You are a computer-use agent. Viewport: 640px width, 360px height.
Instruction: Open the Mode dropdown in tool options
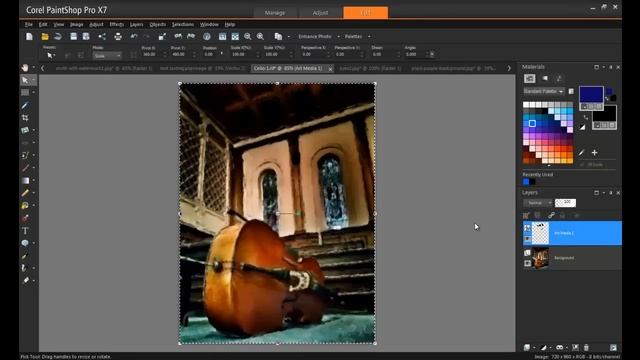pos(107,55)
